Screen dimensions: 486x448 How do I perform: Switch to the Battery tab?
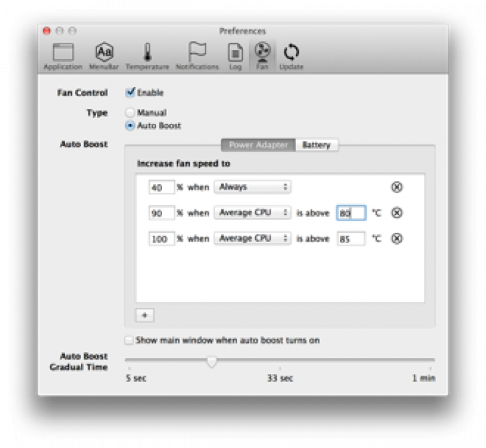coord(316,145)
